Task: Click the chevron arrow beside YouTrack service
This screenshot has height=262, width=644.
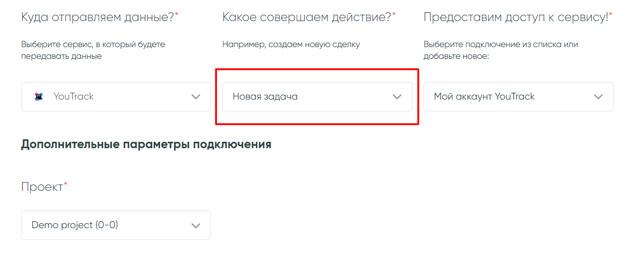Action: click(x=196, y=97)
